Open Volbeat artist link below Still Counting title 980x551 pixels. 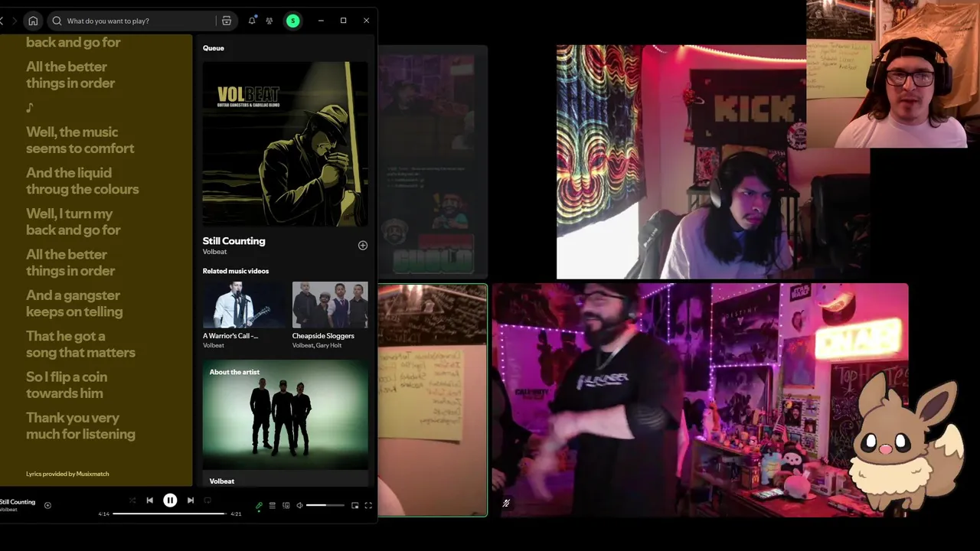(x=214, y=252)
